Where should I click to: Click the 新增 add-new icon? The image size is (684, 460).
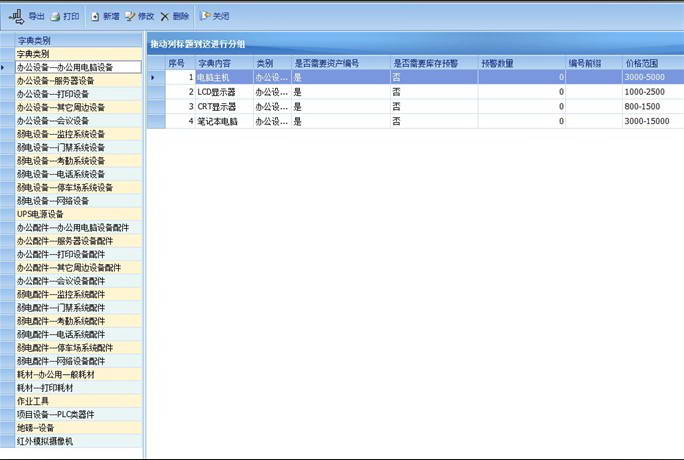click(x=96, y=17)
